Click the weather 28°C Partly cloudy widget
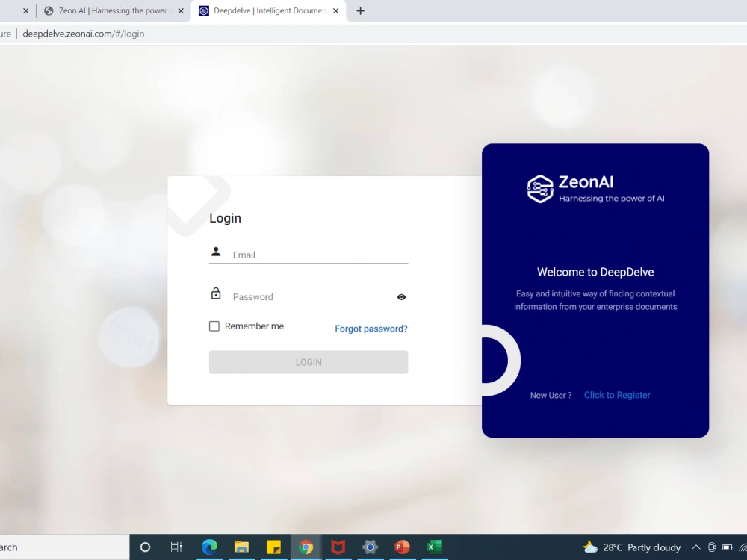 tap(632, 547)
